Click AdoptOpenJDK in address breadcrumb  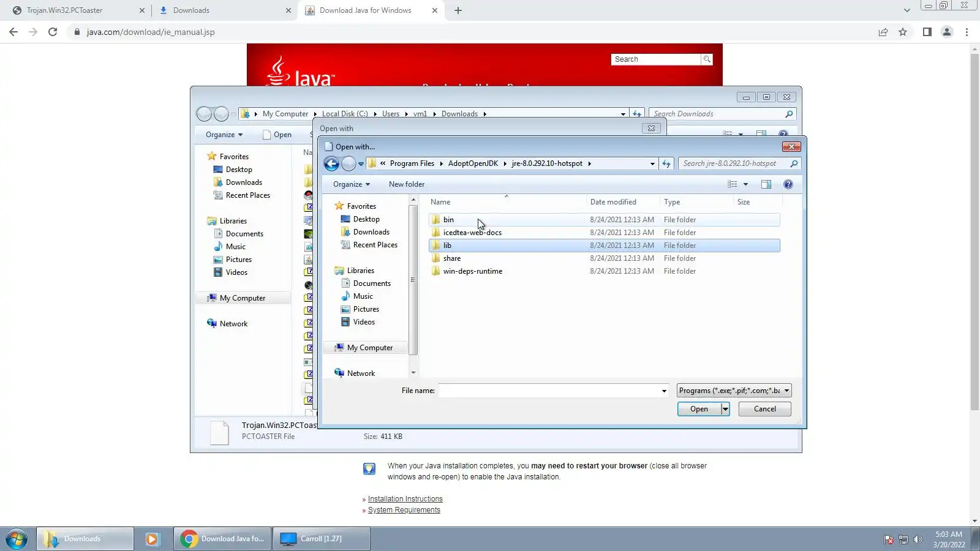click(473, 163)
